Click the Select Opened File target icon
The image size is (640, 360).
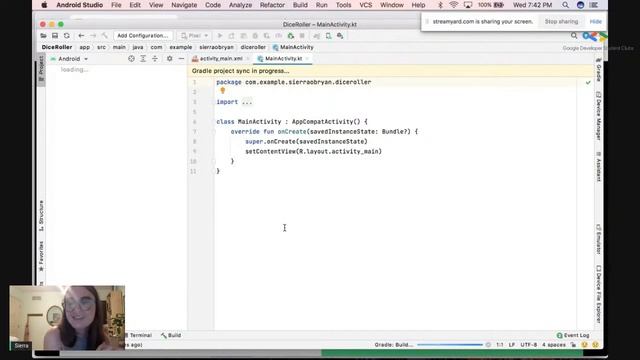click(131, 59)
